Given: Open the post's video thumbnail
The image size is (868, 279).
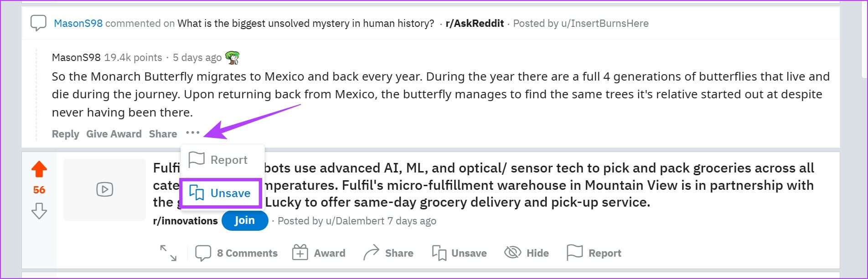Looking at the screenshot, I should coord(104,189).
